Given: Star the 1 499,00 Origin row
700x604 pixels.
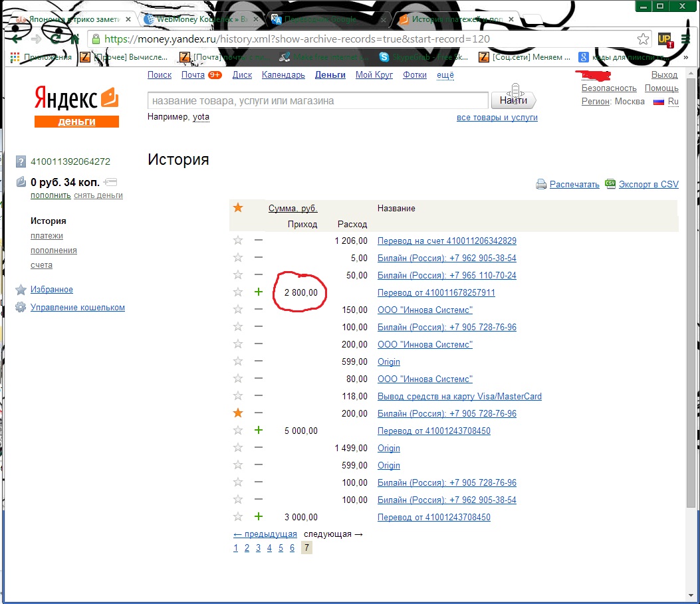Looking at the screenshot, I should 238,447.
